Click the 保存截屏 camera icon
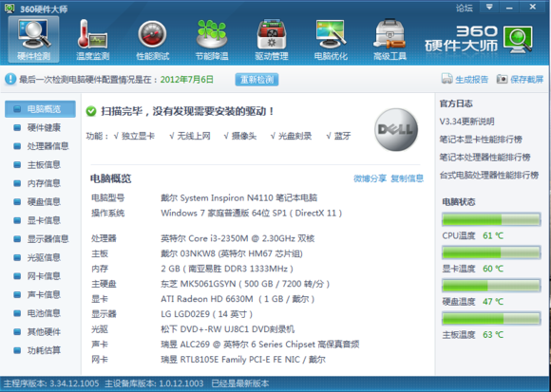The width and height of the screenshot is (551, 392). (502, 79)
